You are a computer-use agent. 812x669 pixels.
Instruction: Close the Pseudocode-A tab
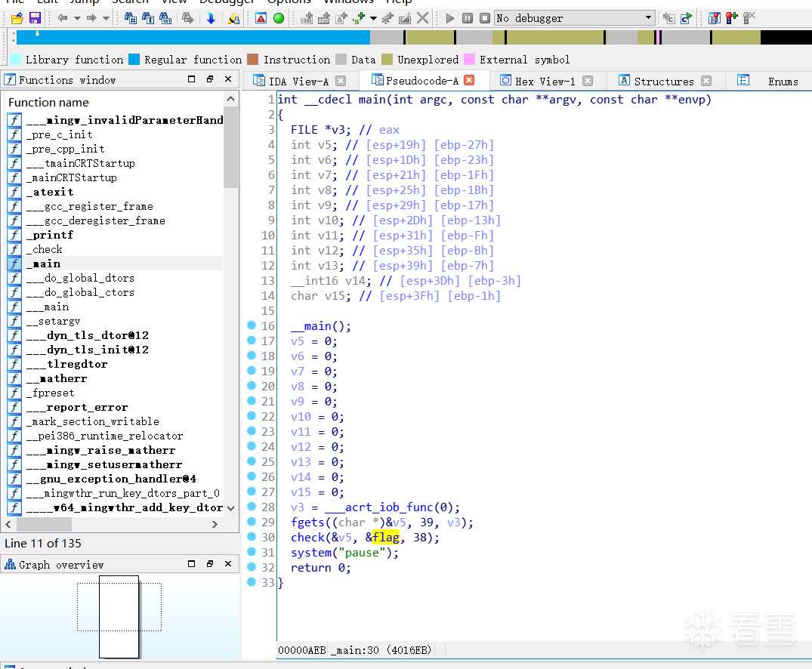(x=469, y=81)
